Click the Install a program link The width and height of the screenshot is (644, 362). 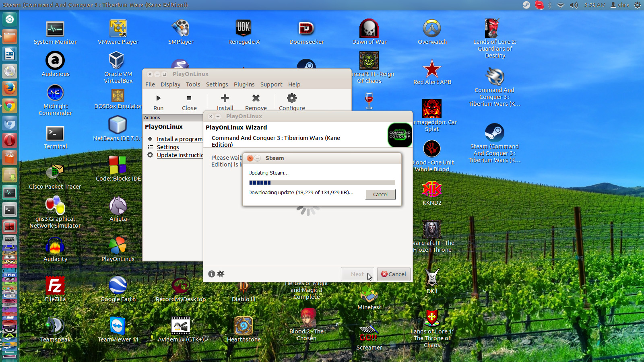[x=180, y=139]
